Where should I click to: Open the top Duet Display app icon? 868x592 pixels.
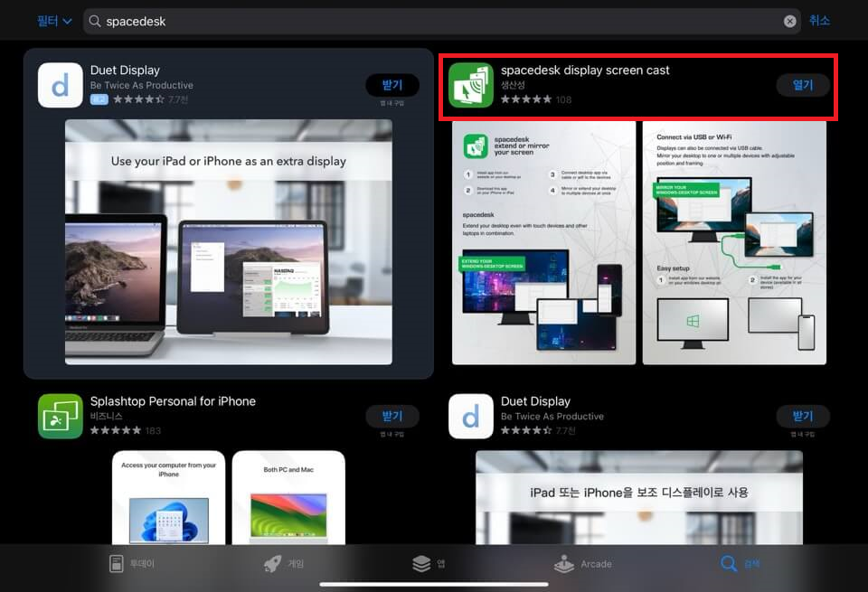(60, 85)
